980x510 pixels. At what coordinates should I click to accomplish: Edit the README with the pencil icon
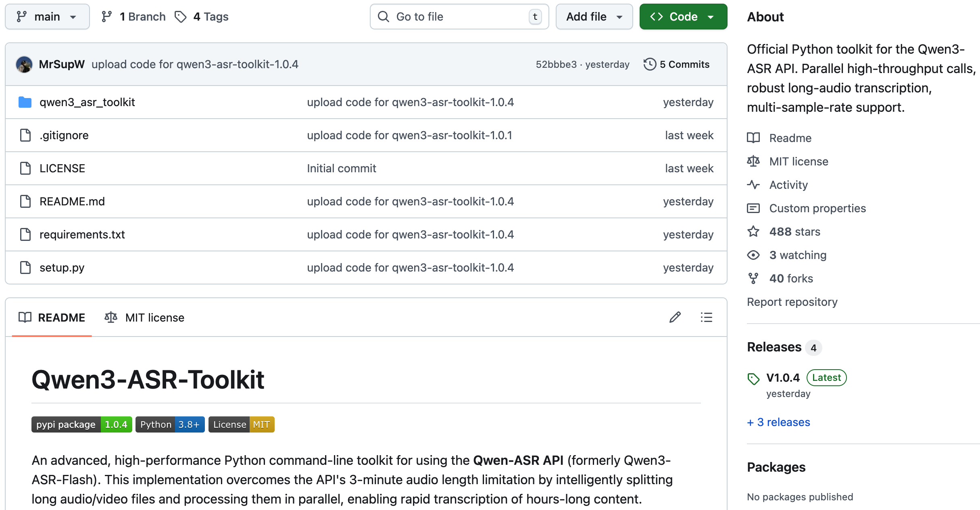click(675, 318)
